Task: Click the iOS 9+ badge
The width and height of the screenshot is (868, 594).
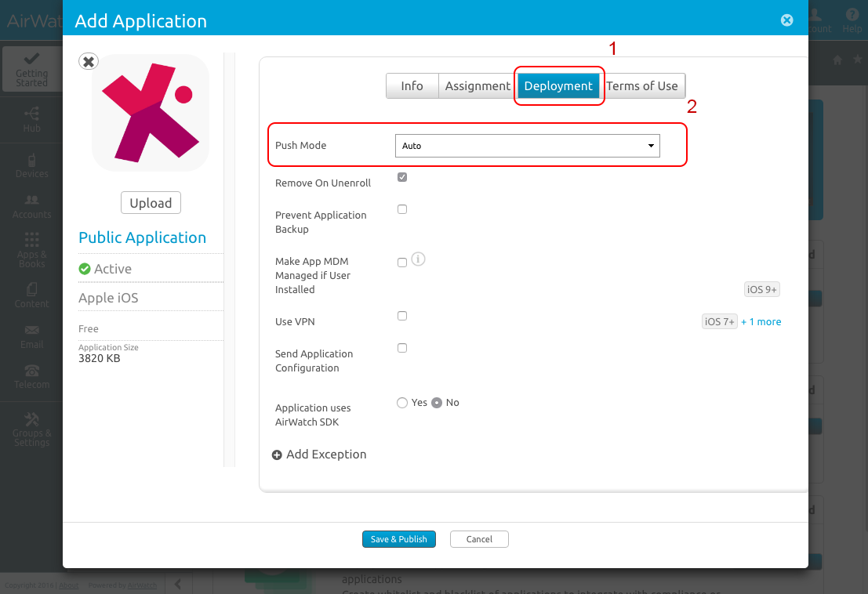Action: [x=761, y=289]
